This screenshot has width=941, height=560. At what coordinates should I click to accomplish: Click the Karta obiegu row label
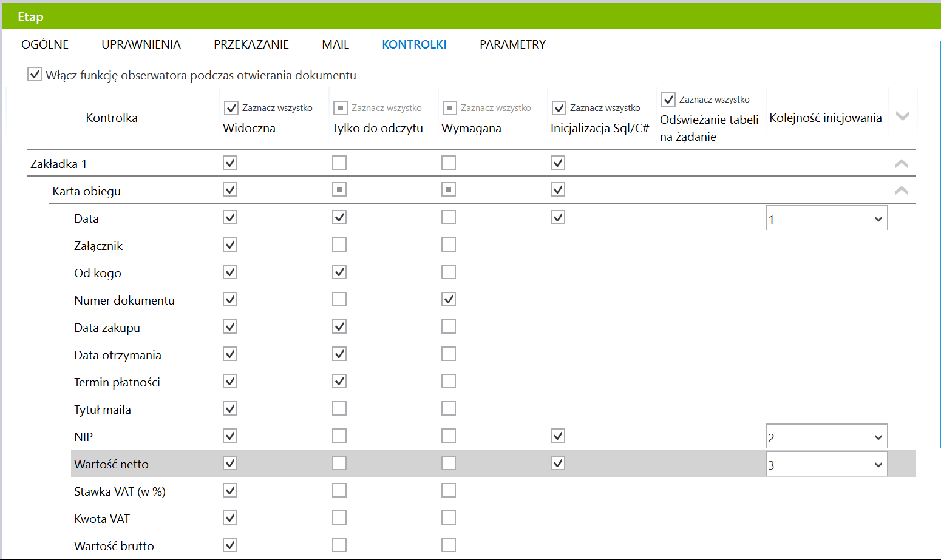(x=86, y=191)
